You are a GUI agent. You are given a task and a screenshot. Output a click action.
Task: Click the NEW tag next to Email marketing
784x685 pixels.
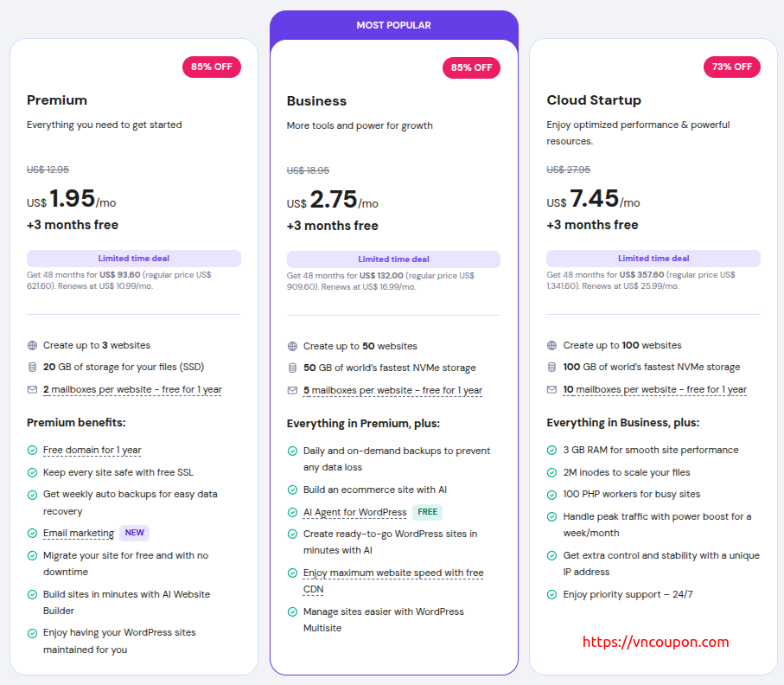coord(134,534)
